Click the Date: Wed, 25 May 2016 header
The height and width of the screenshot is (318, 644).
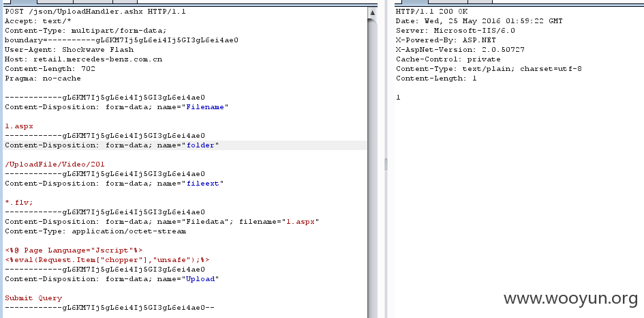coord(479,21)
